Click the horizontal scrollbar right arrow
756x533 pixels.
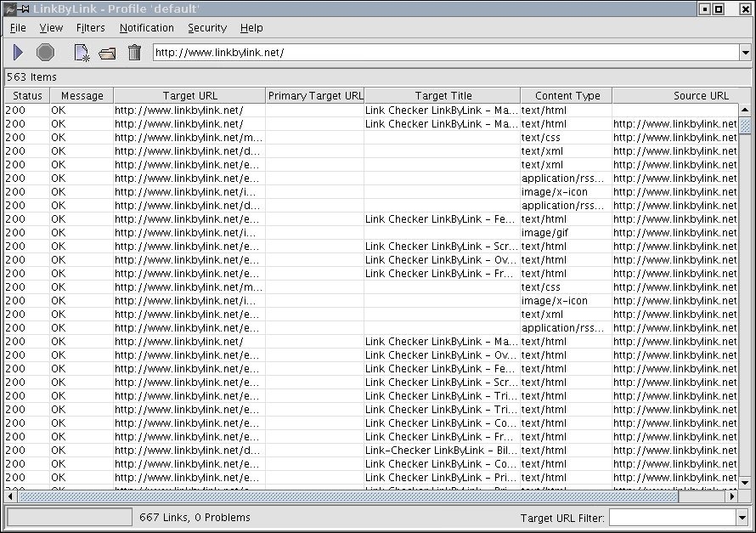click(732, 496)
